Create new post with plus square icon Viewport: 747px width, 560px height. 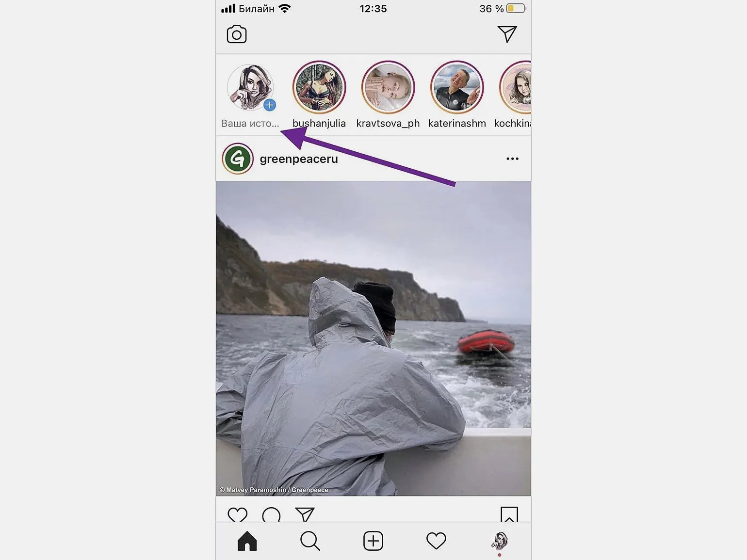(373, 541)
